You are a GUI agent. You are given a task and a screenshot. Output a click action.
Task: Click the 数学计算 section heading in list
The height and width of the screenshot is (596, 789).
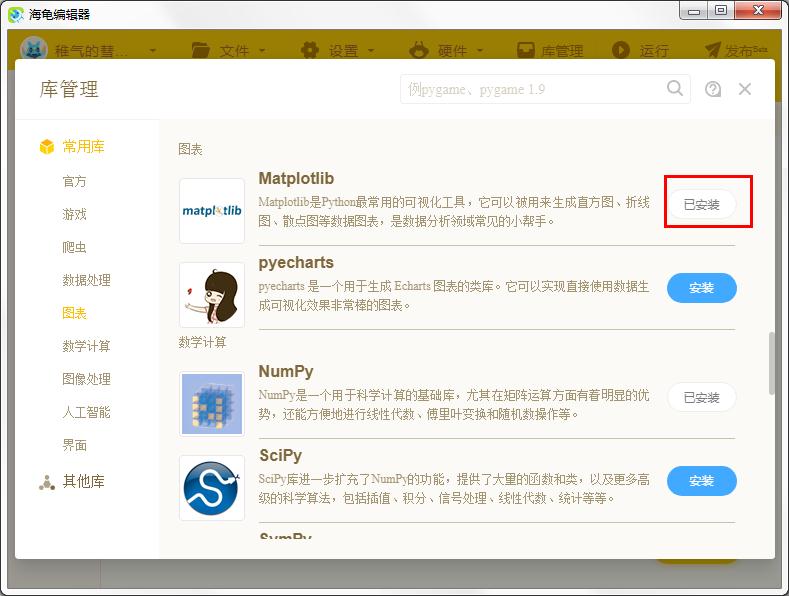(x=202, y=342)
